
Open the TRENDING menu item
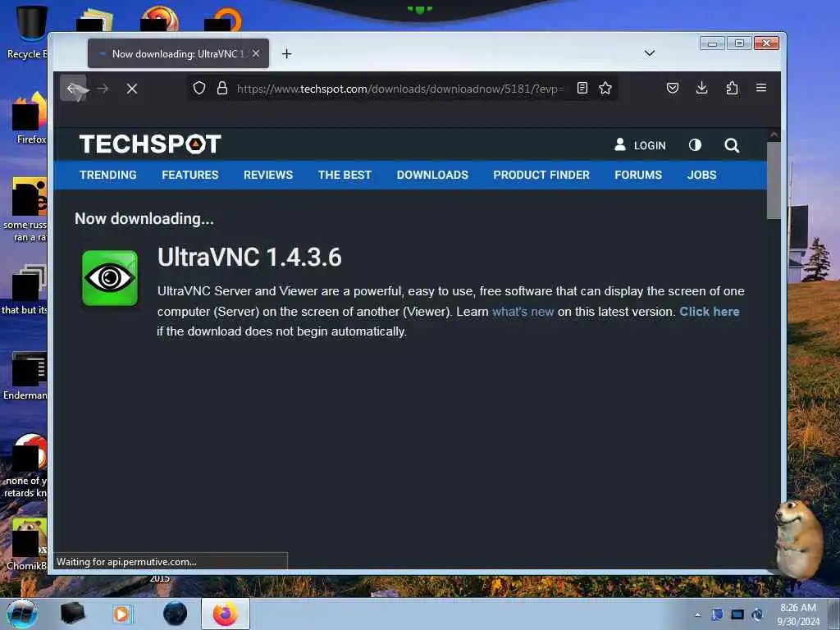(x=108, y=176)
